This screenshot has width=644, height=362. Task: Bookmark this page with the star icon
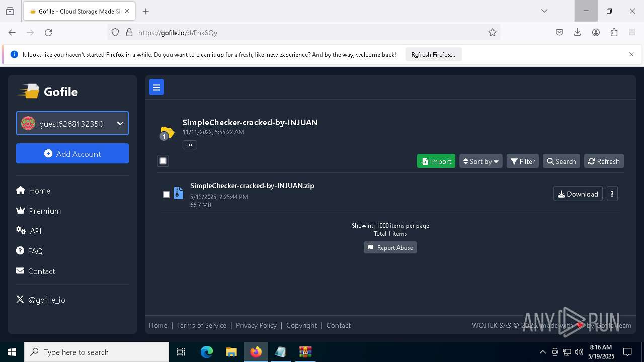click(493, 32)
